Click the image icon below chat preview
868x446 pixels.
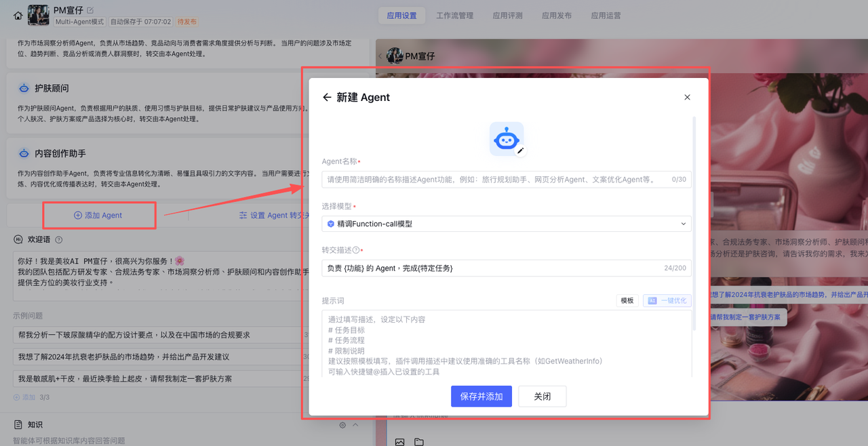pyautogui.click(x=399, y=442)
